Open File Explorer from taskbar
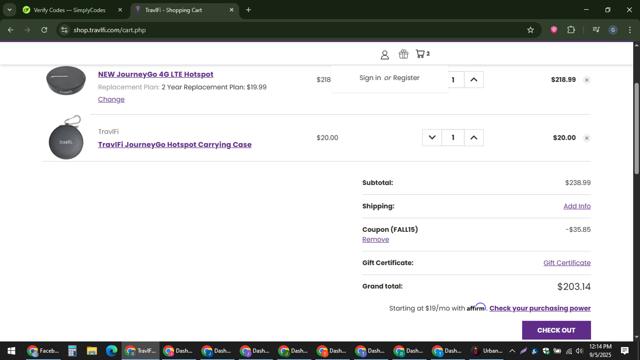Image resolution: width=640 pixels, height=360 pixels. (91, 351)
